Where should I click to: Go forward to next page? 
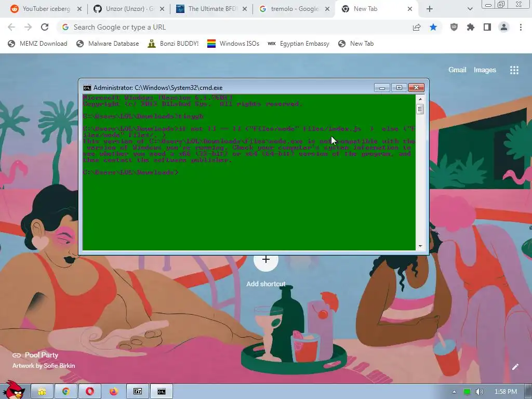pyautogui.click(x=28, y=27)
